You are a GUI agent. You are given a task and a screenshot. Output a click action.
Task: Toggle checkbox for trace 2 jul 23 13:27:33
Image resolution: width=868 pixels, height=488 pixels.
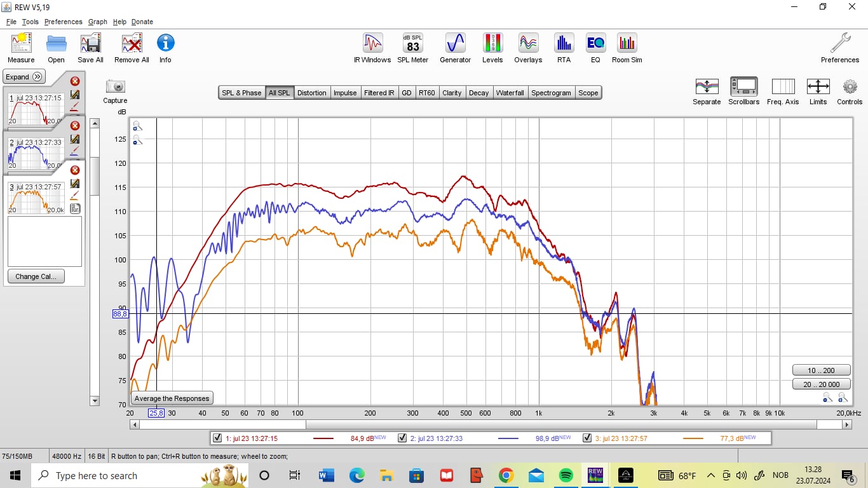click(x=402, y=438)
